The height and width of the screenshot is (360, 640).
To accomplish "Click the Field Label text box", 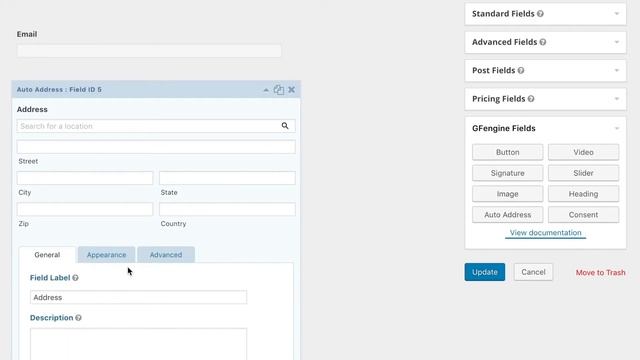I will pos(138,297).
